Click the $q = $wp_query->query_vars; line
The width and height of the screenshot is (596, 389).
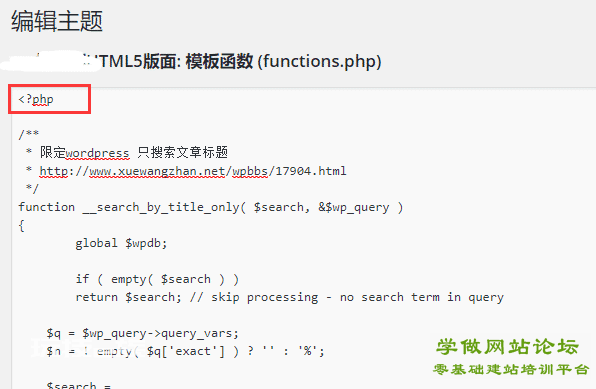143,333
